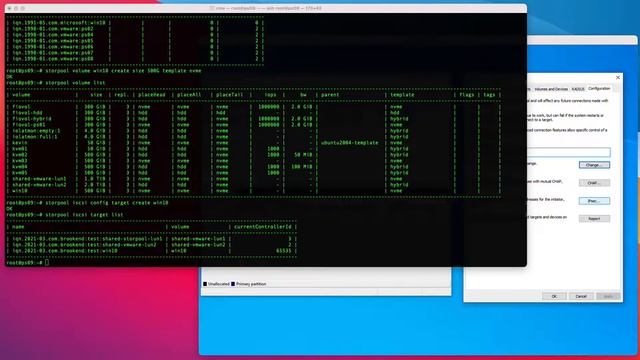Click 'kvm03' volume row name

click(x=20, y=161)
